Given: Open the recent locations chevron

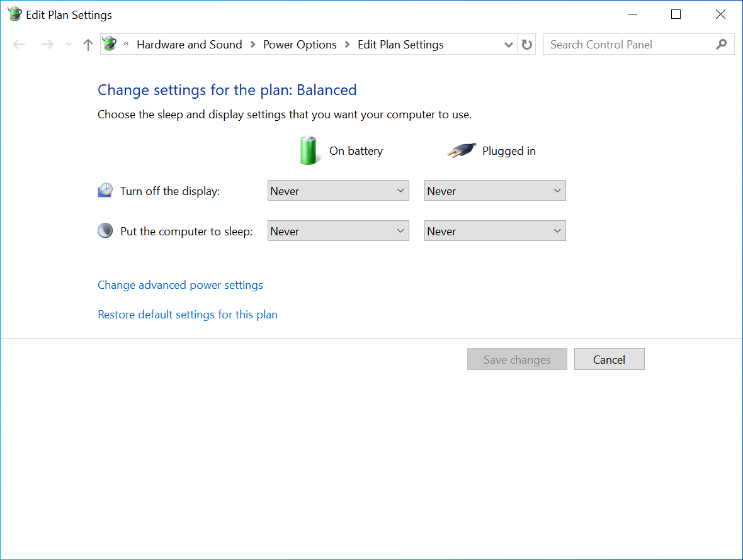Looking at the screenshot, I should 69,45.
